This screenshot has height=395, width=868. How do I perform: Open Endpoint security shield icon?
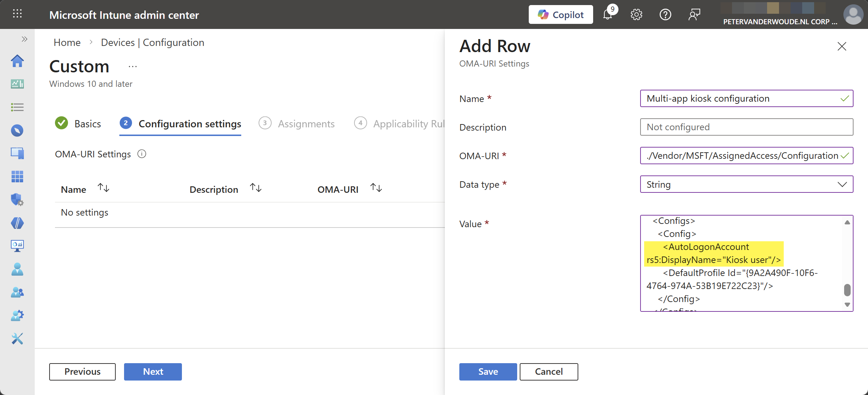17,199
